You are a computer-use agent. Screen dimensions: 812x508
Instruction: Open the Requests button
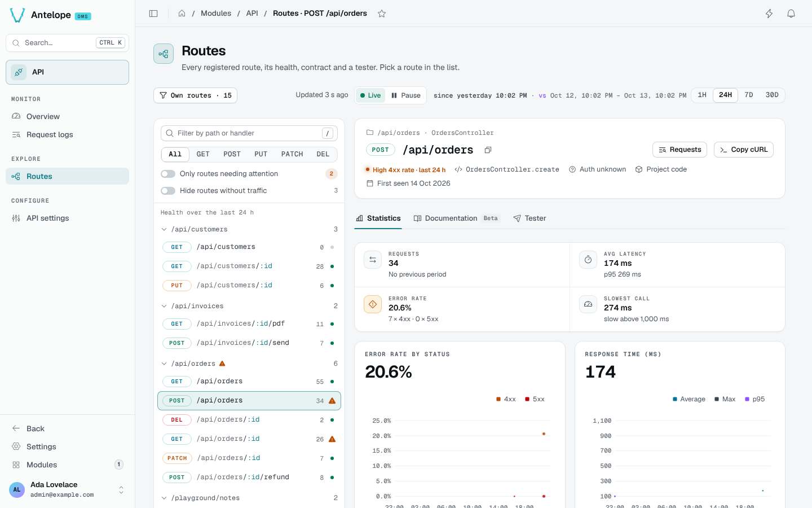(679, 150)
